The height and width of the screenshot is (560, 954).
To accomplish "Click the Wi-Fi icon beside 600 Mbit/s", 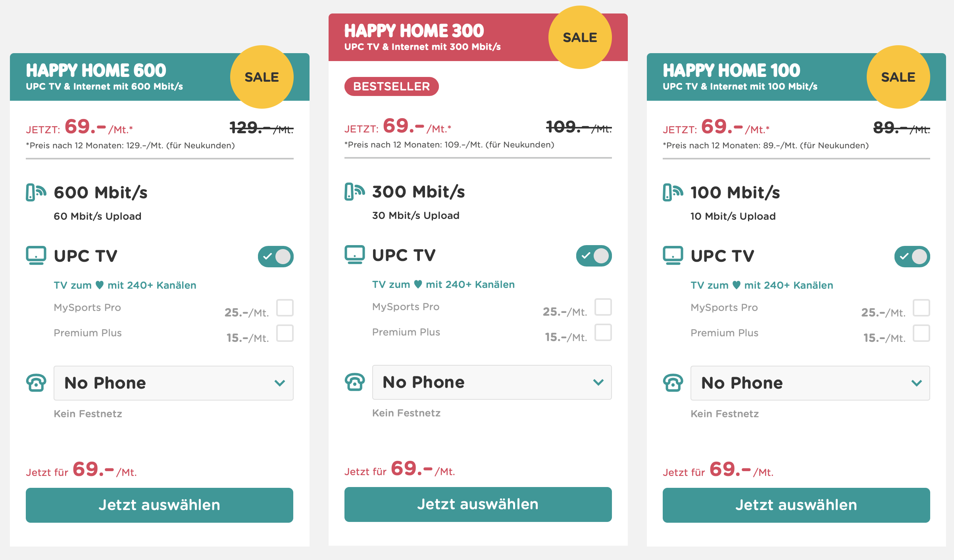I will pos(36,192).
